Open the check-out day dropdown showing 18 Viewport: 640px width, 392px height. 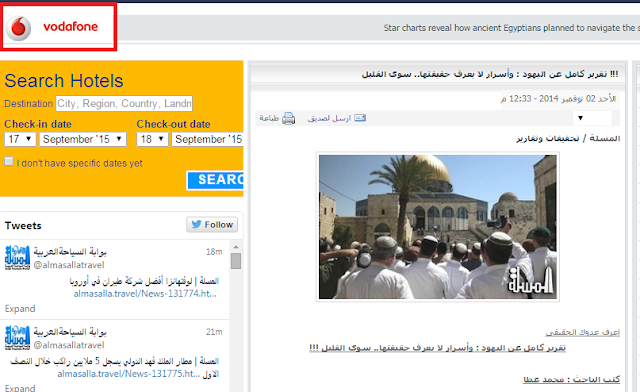152,139
